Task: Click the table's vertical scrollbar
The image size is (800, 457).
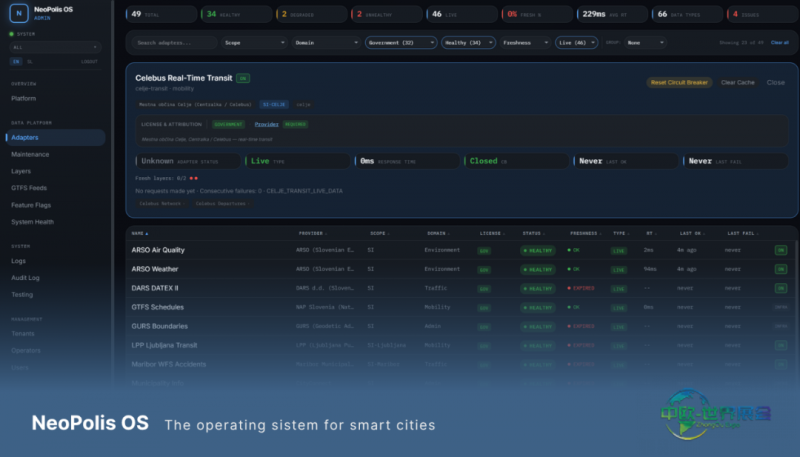Action: click(x=796, y=306)
